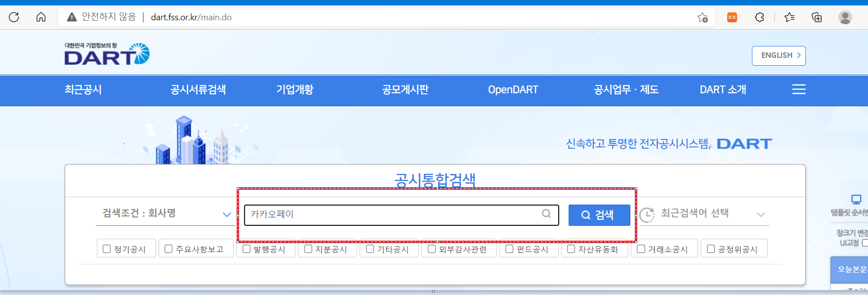Open the 공모게시판 menu
The height and width of the screenshot is (295, 868).
(x=405, y=89)
